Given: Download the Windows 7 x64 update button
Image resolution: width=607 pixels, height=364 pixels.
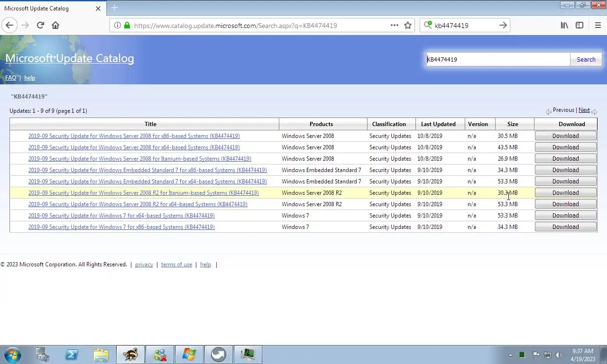Looking at the screenshot, I should [x=565, y=216].
